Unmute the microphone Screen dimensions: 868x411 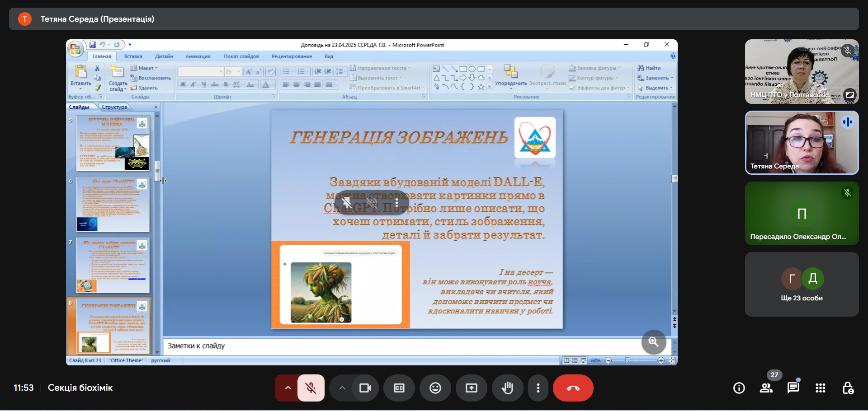(x=311, y=388)
